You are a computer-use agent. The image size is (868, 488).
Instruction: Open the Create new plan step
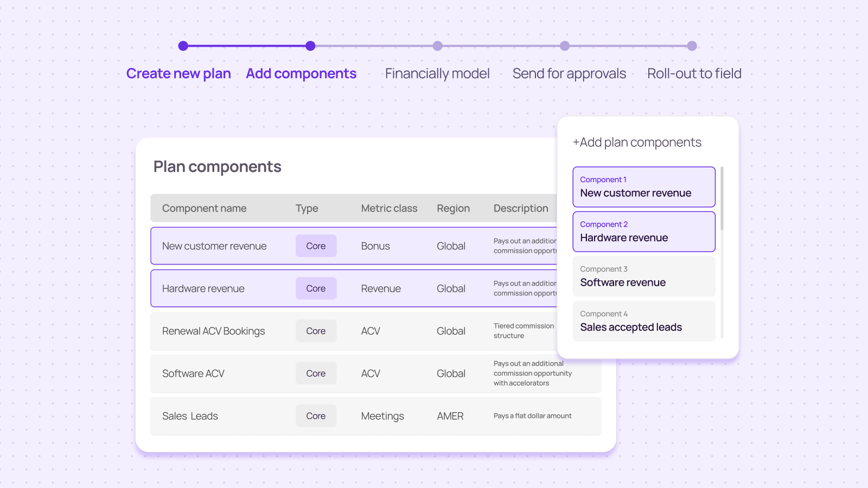[178, 74]
